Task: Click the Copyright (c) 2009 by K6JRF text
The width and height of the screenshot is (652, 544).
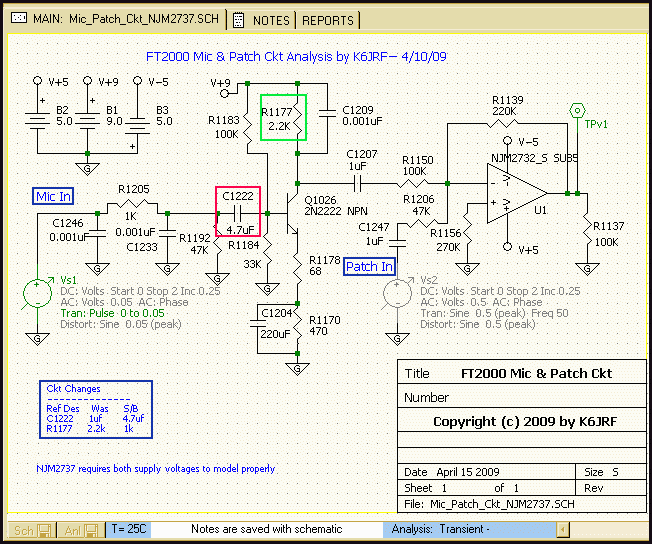Action: 525,422
